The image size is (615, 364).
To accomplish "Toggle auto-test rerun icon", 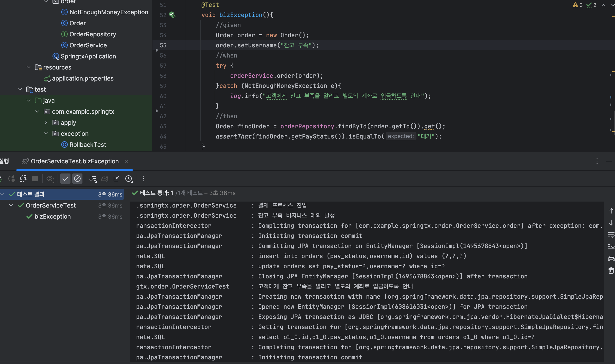I will tap(23, 179).
